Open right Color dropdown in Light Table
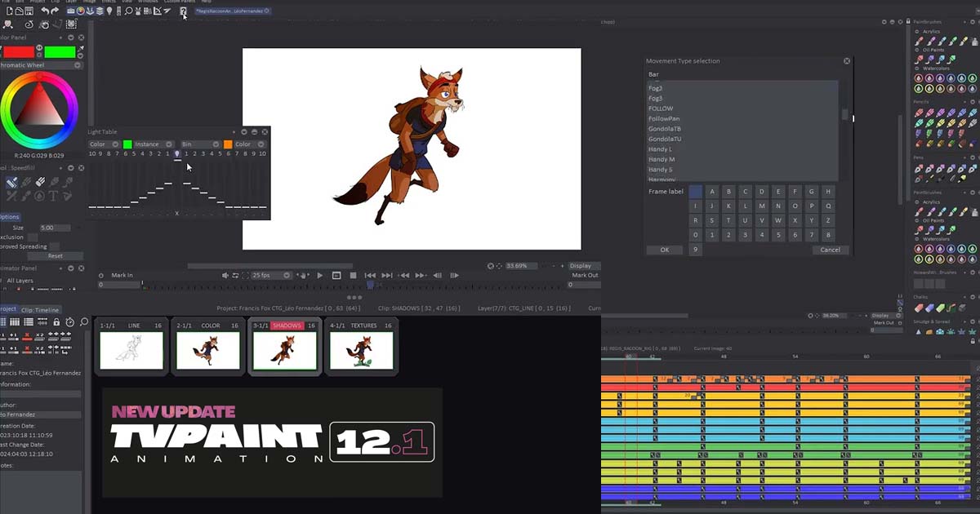 (249, 144)
